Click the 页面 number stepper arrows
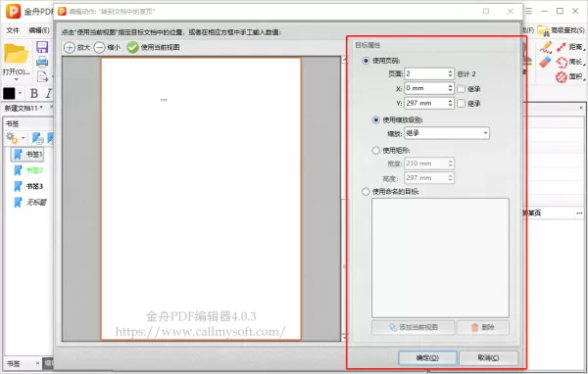 coord(451,73)
